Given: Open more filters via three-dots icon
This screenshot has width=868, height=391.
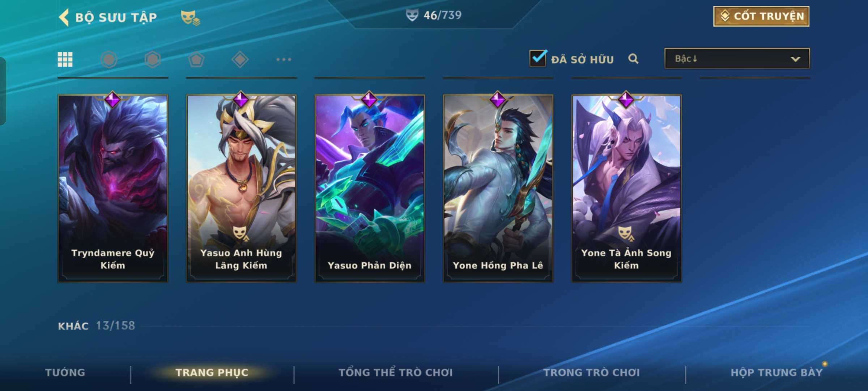Looking at the screenshot, I should 284,59.
